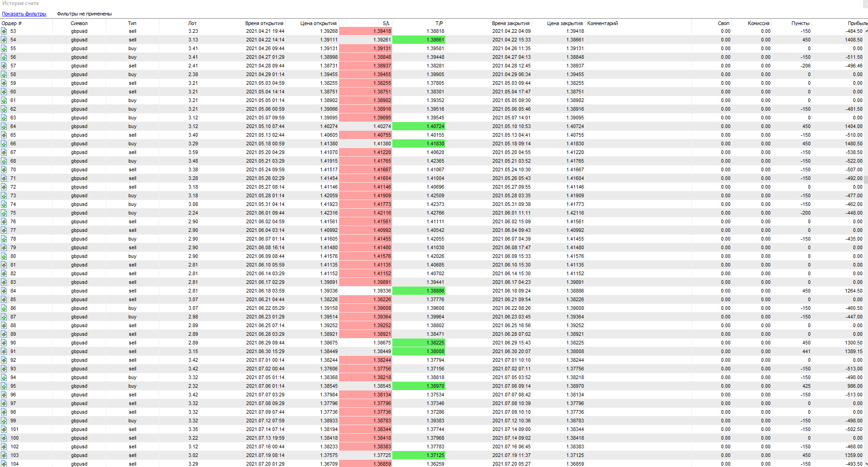This screenshot has width=868, height=467.
Task: Select the icon beside order 101
Action: pyautogui.click(x=4, y=430)
